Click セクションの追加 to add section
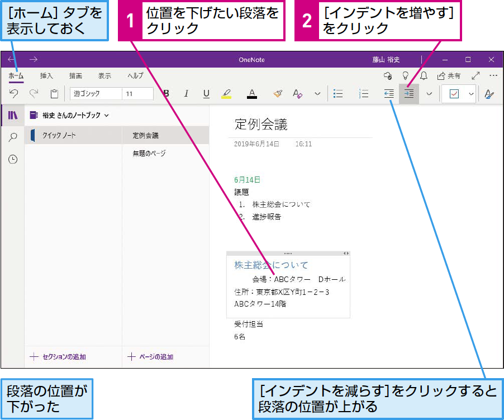Viewport: 504px width, 420px height. tap(58, 357)
